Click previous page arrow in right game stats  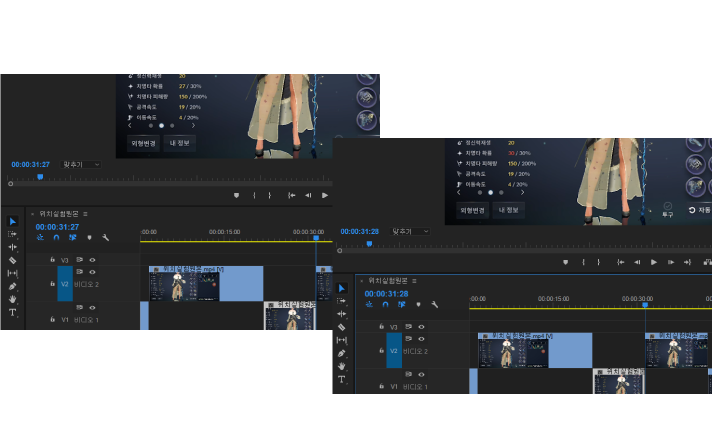pyautogui.click(x=459, y=192)
